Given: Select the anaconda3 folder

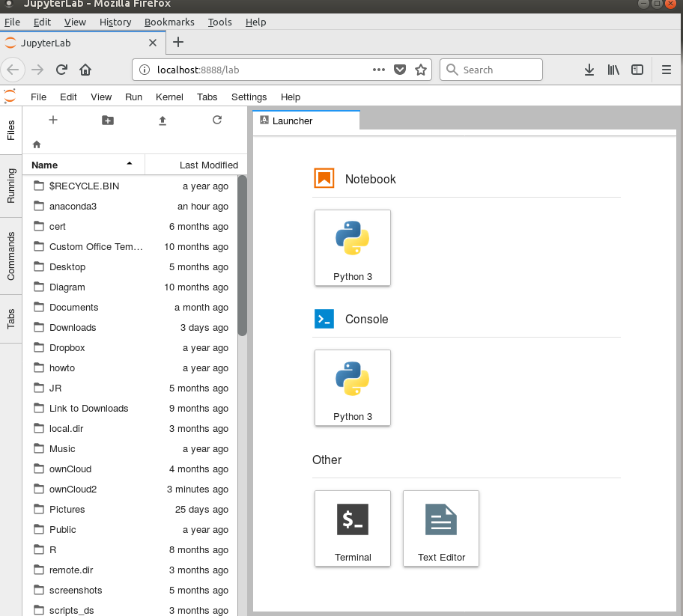Looking at the screenshot, I should coord(130,207).
